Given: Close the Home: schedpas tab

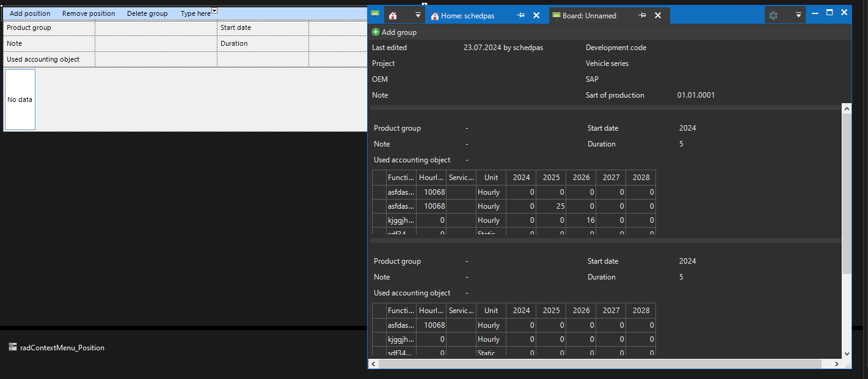Looking at the screenshot, I should pos(536,15).
